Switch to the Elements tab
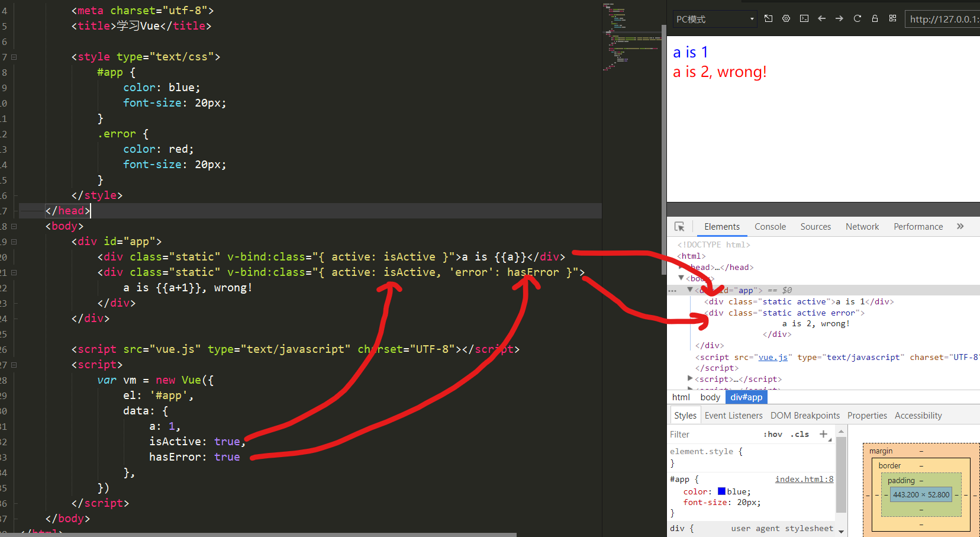Image resolution: width=980 pixels, height=537 pixels. pos(722,227)
